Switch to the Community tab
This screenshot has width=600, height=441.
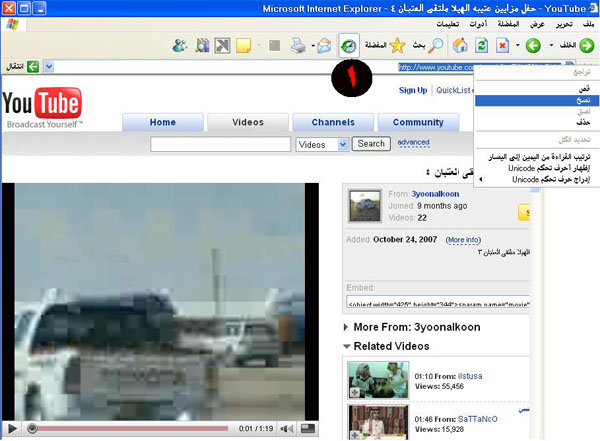coord(418,122)
